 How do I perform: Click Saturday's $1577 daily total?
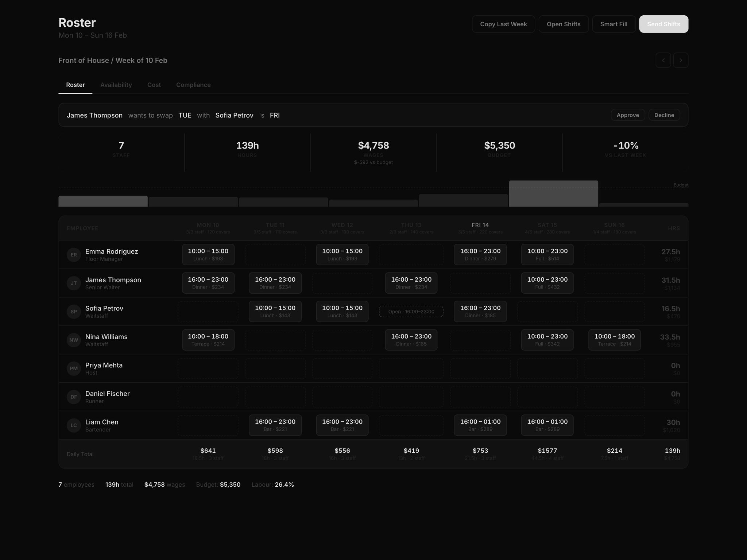pos(547,451)
